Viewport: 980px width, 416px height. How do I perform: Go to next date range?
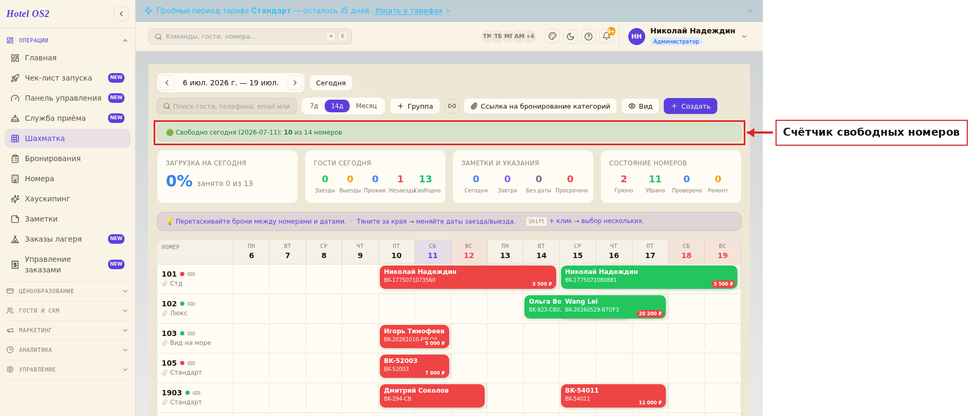click(295, 83)
